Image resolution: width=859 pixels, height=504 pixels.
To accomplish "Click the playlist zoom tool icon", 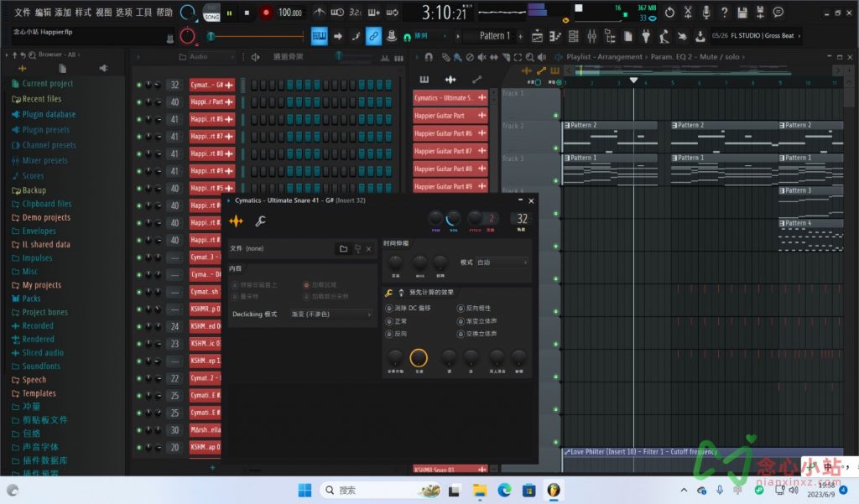I will (x=530, y=57).
